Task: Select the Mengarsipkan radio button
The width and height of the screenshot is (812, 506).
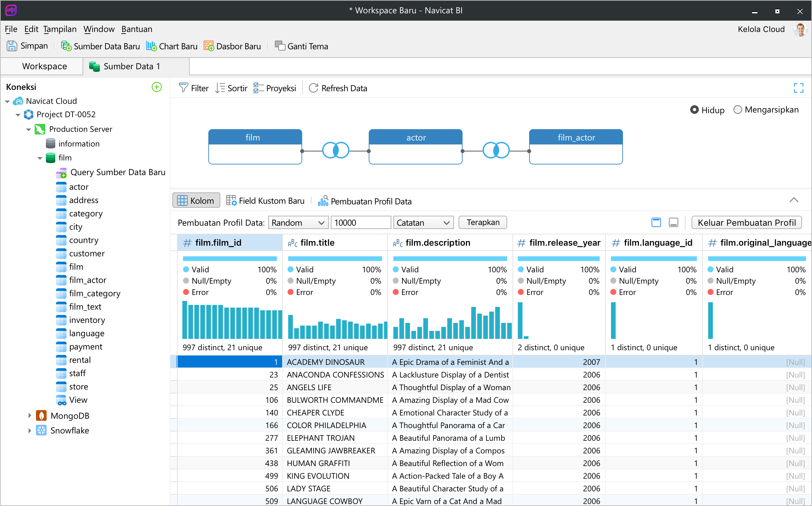Action: pos(737,110)
